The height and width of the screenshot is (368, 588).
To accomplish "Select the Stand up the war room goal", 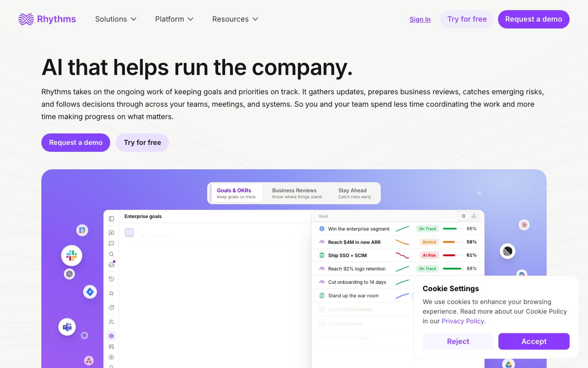I will point(353,296).
